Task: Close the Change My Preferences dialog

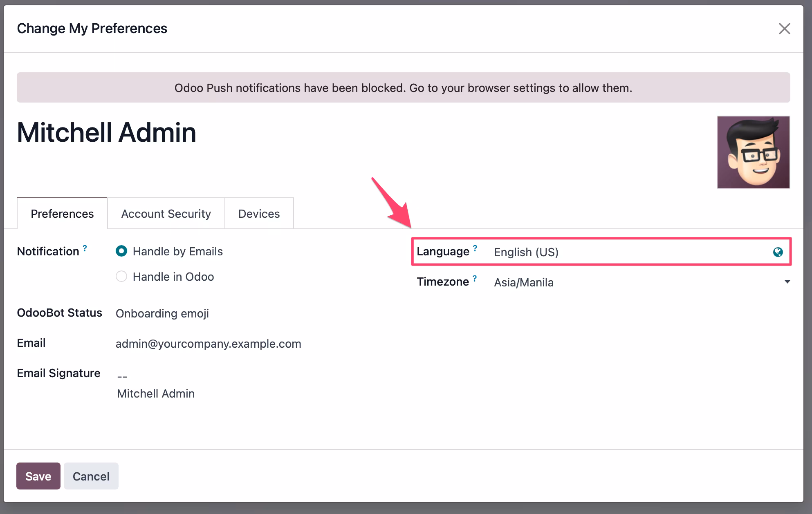Action: [784, 29]
